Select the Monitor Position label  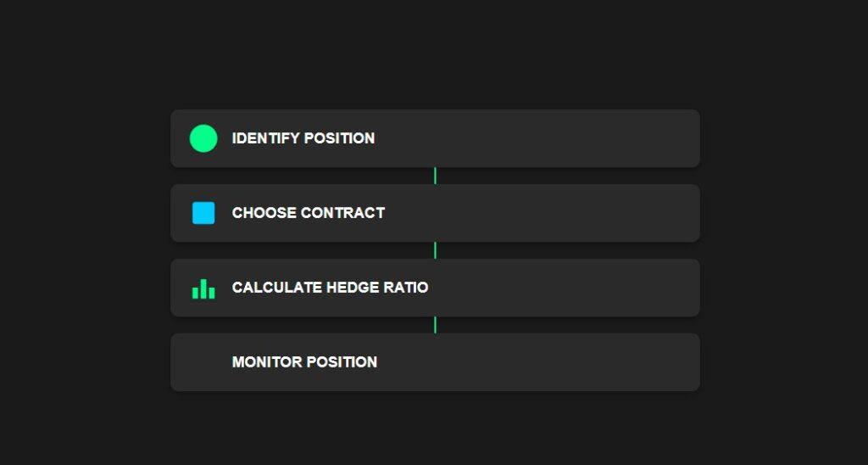[x=304, y=362]
